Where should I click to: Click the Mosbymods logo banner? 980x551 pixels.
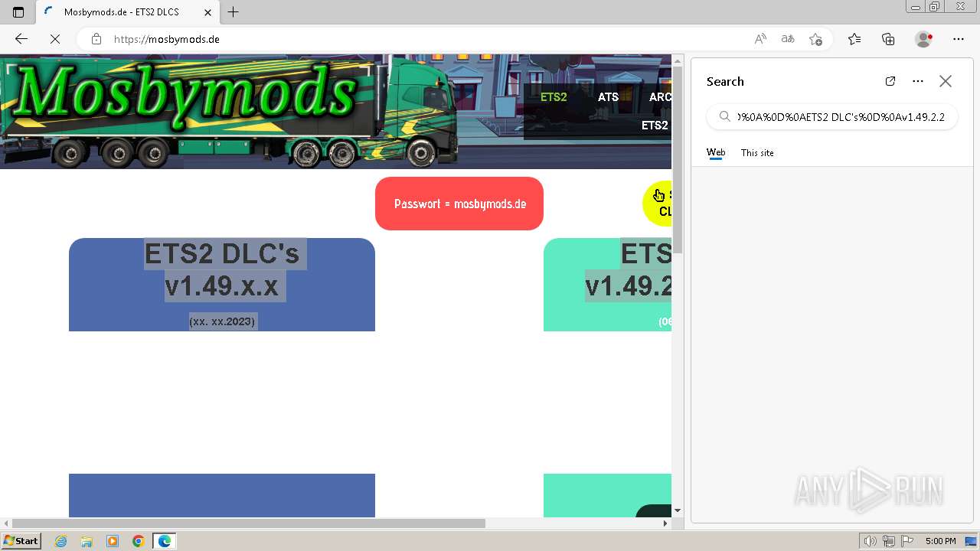click(230, 111)
